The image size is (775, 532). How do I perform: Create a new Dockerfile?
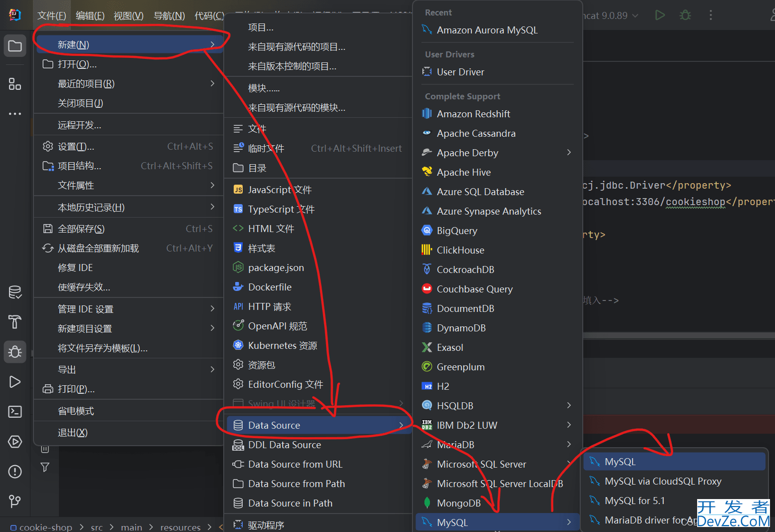319,287
